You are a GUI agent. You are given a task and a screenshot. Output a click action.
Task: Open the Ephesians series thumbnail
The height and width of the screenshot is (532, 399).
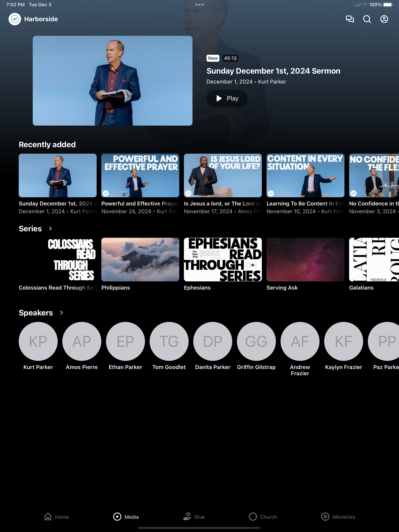click(223, 260)
